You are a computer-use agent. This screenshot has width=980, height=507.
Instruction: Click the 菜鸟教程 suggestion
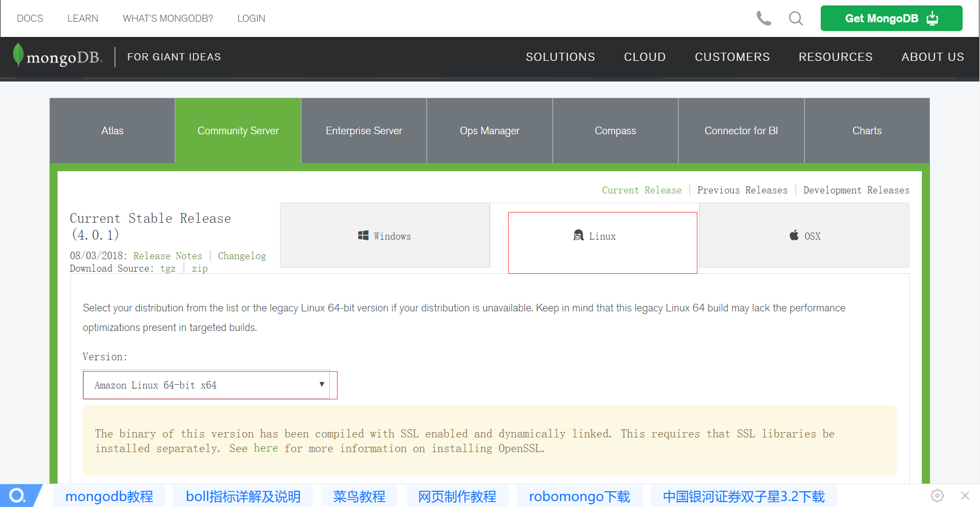pyautogui.click(x=359, y=496)
